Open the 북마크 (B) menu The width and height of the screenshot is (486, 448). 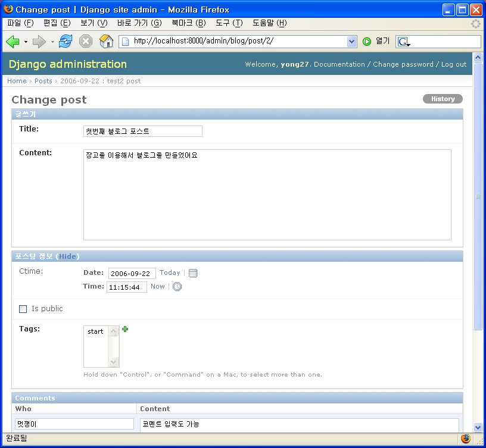pos(188,23)
